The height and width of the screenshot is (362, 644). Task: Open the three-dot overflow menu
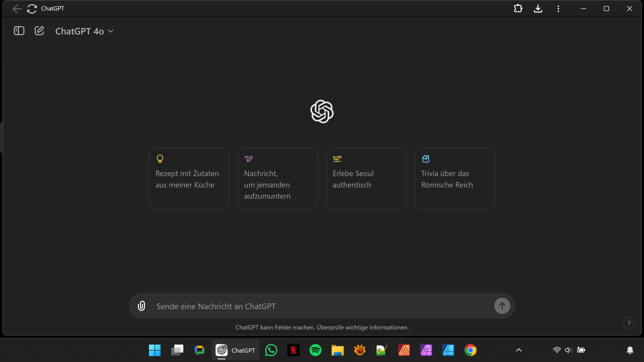[x=558, y=9]
